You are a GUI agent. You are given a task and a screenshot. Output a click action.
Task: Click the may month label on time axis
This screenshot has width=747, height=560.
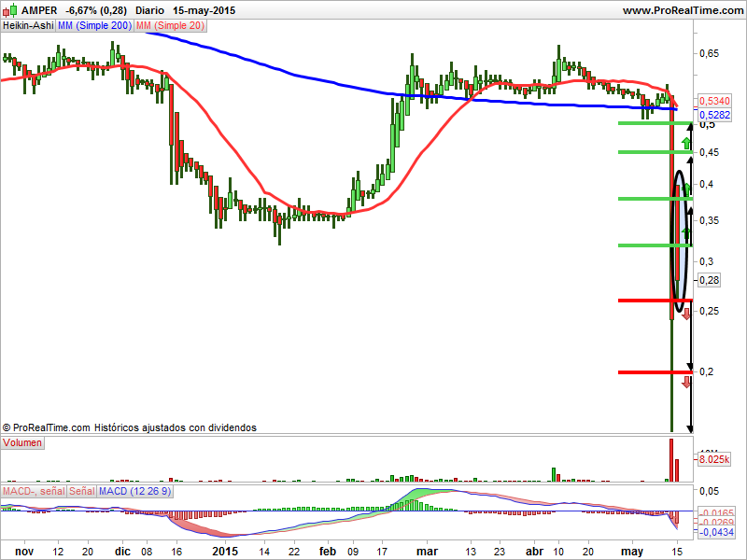click(633, 552)
